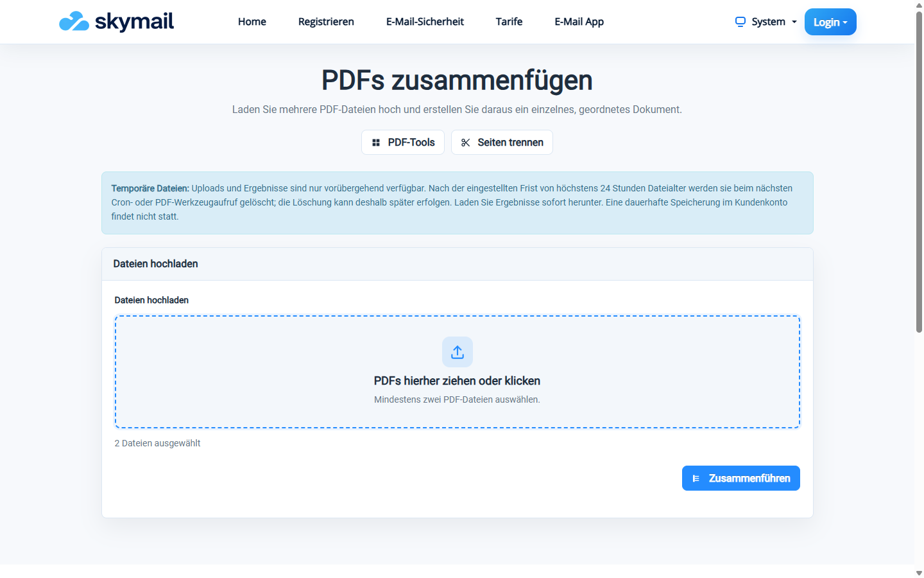Click the subtitle starting 'Laden Sie mehrere PDF-Dateien'
The height and width of the screenshot is (578, 924).
click(457, 110)
